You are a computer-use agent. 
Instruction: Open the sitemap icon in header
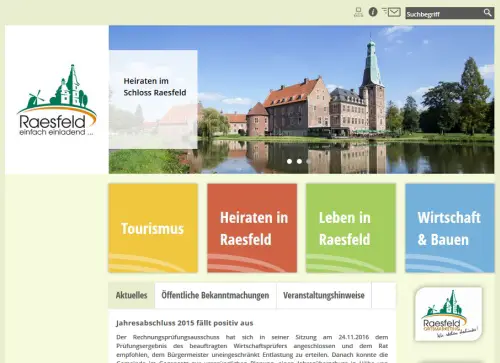[358, 12]
